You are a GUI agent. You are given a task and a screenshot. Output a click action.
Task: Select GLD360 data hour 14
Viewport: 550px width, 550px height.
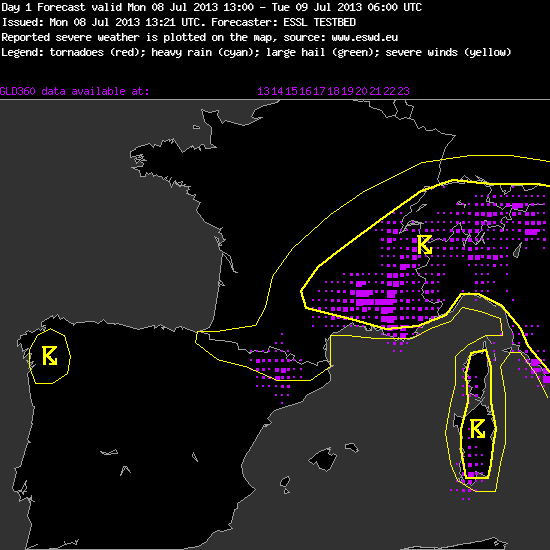click(x=278, y=91)
